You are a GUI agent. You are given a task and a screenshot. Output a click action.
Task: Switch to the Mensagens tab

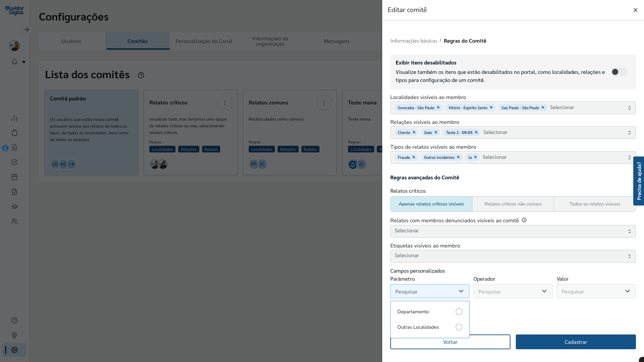tap(337, 41)
